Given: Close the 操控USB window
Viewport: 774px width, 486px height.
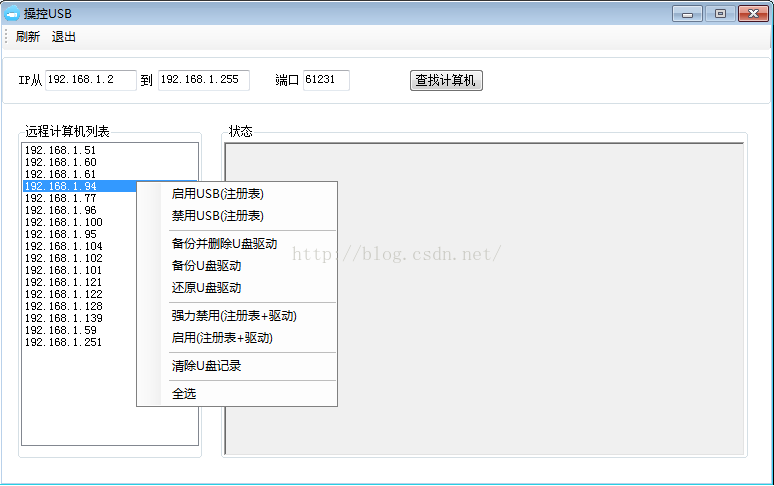Looking at the screenshot, I should tap(753, 14).
